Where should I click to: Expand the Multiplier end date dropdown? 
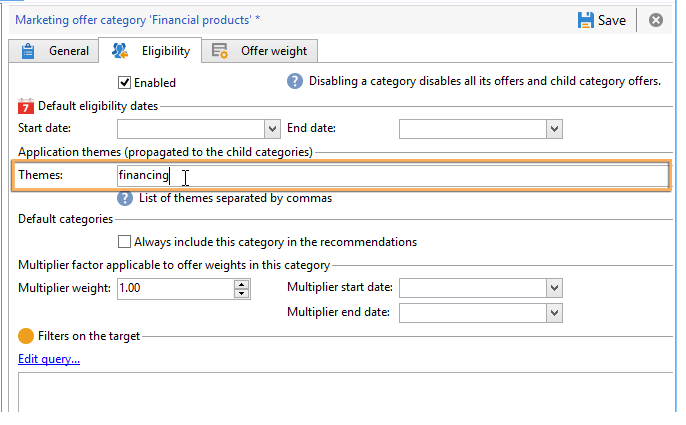click(554, 312)
